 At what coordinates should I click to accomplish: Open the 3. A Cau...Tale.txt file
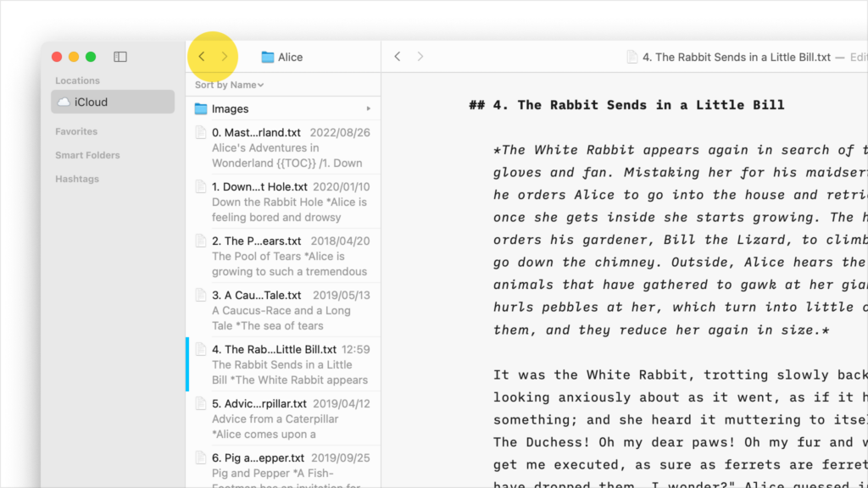(x=283, y=310)
